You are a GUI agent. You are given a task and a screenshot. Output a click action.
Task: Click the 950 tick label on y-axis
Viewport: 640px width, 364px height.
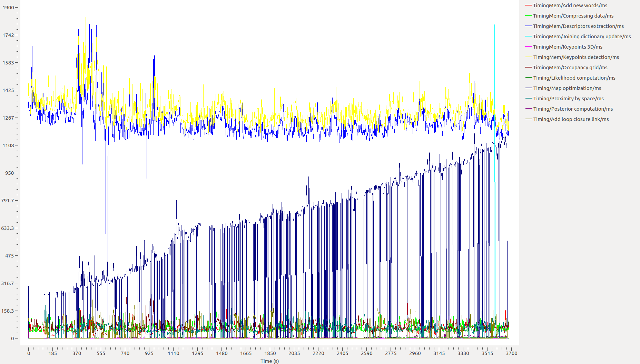(10, 173)
